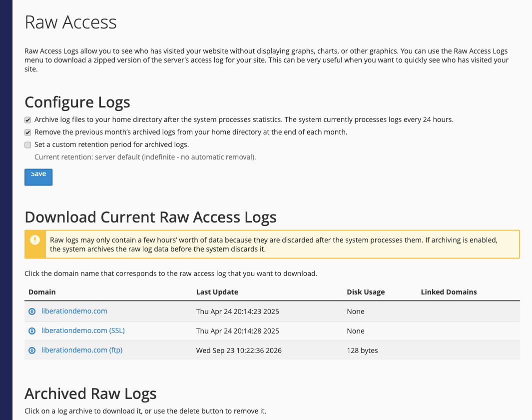Screen dimensions: 532x420
Task: Toggle the Archive log files checkbox
Action: (28, 120)
